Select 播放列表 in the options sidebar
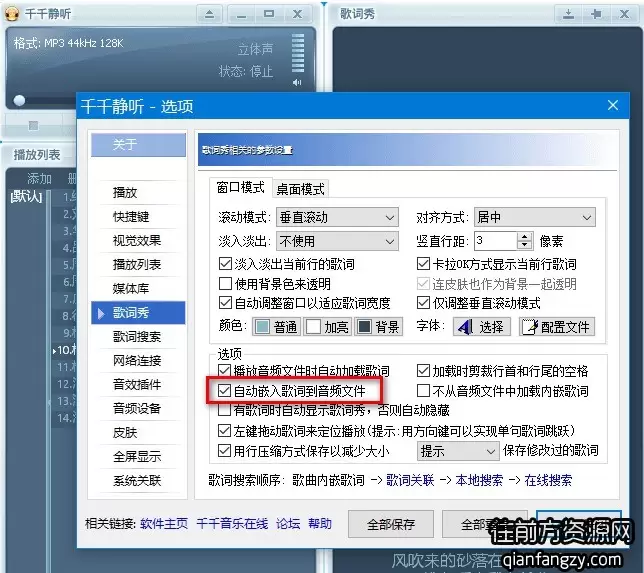Screen dimensions: 644x573 [138, 265]
